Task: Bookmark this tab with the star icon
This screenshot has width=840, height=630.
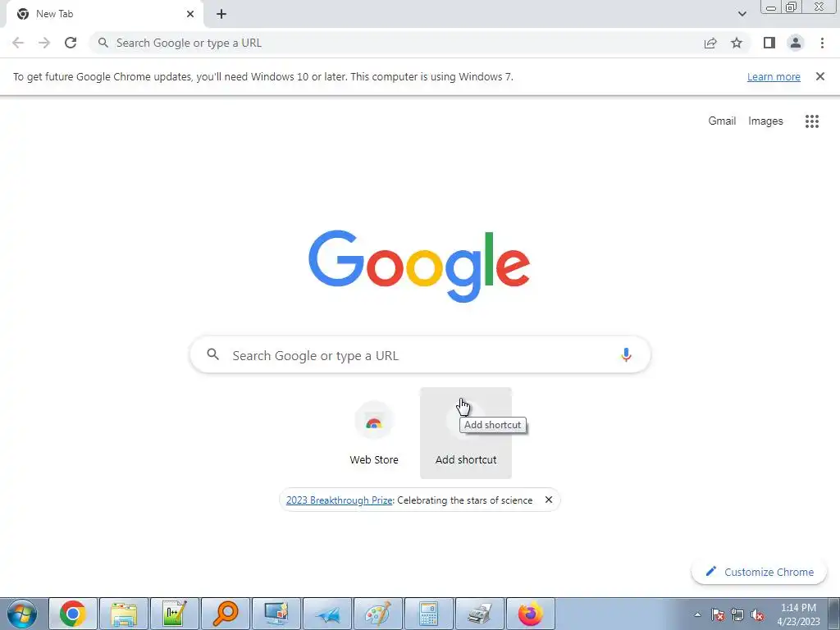Action: 737,43
